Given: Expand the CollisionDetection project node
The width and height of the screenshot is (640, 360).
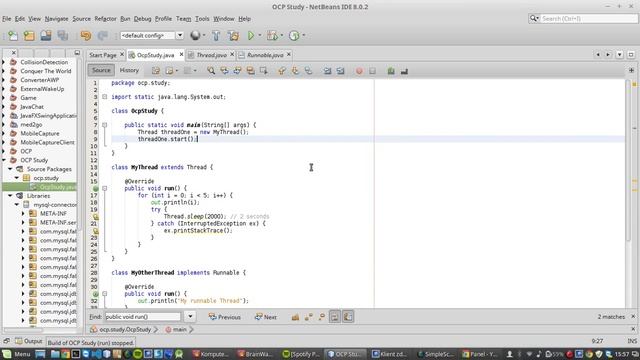Looking at the screenshot, I should pyautogui.click(x=4, y=62).
